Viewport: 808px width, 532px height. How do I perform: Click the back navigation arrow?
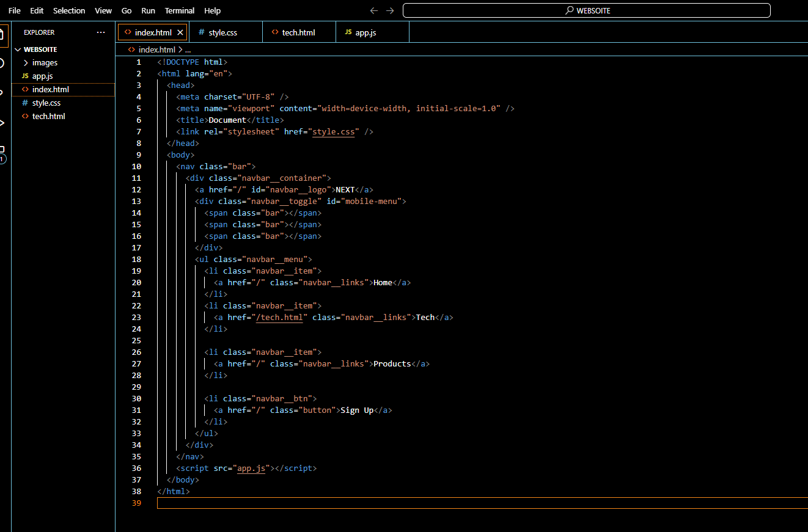point(374,10)
